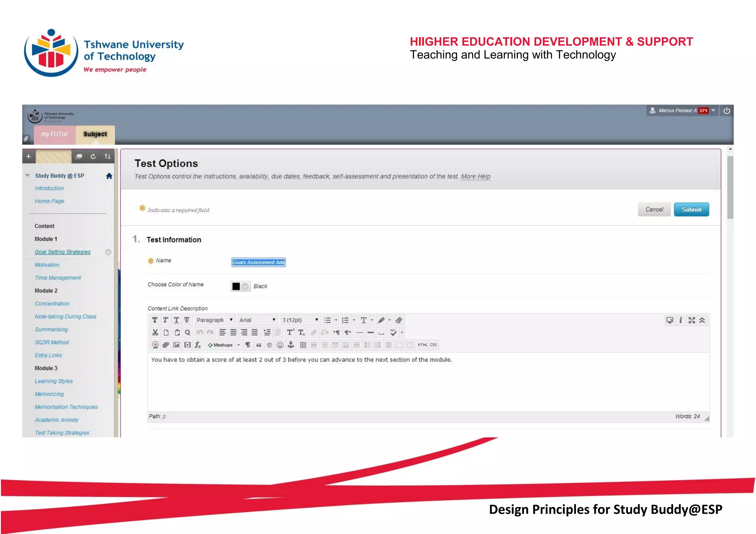Center align text in the editor

(233, 333)
